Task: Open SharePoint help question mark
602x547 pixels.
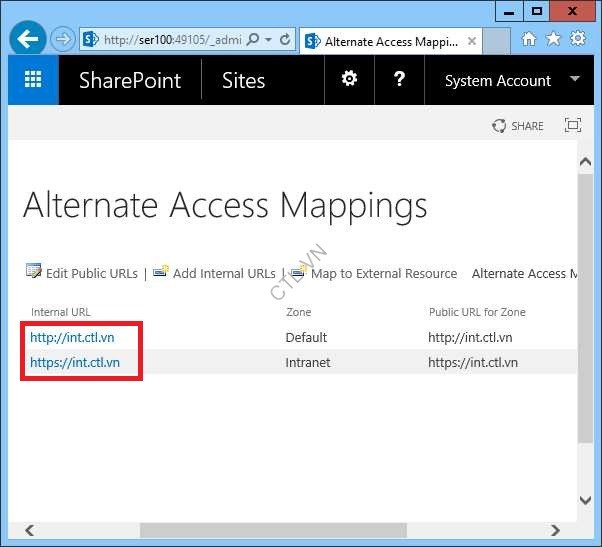Action: [x=399, y=79]
